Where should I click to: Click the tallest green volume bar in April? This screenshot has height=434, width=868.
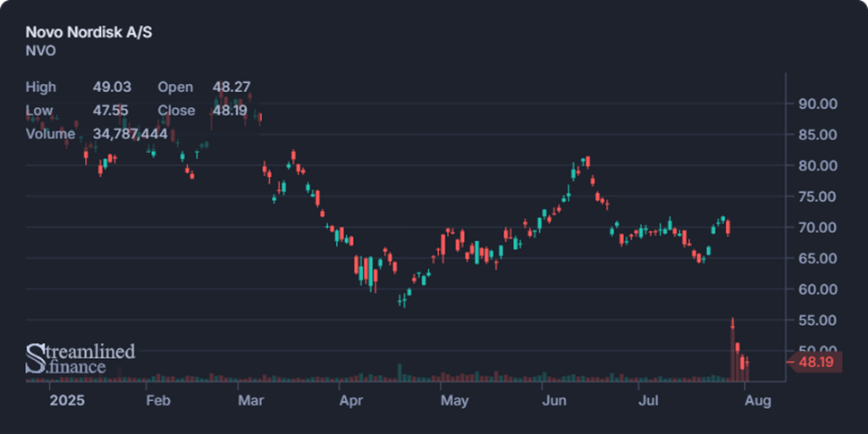point(400,372)
